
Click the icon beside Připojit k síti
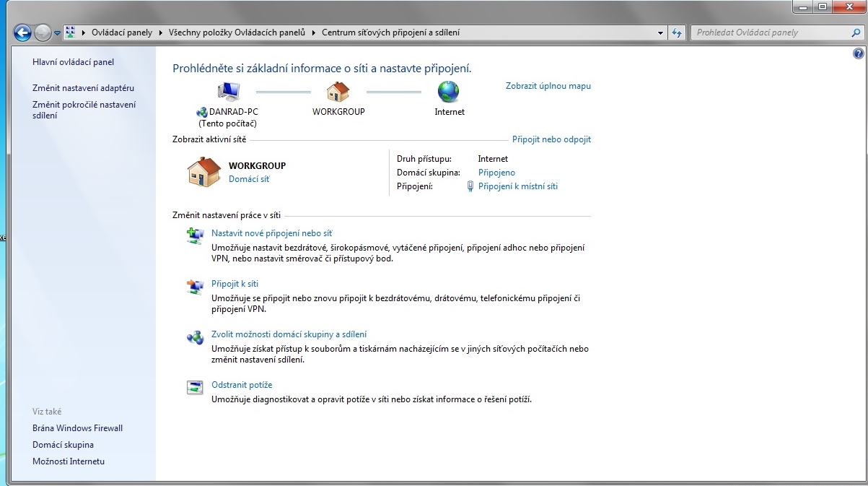195,286
